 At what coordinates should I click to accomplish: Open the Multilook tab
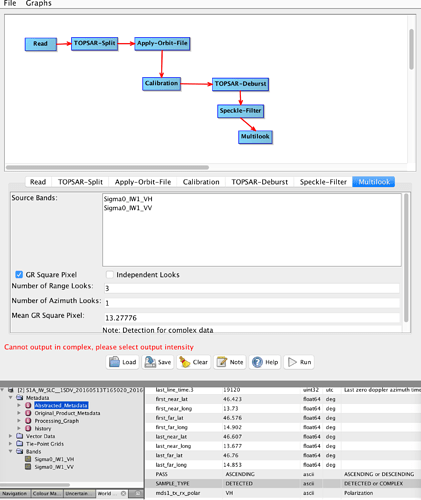pyautogui.click(x=374, y=182)
